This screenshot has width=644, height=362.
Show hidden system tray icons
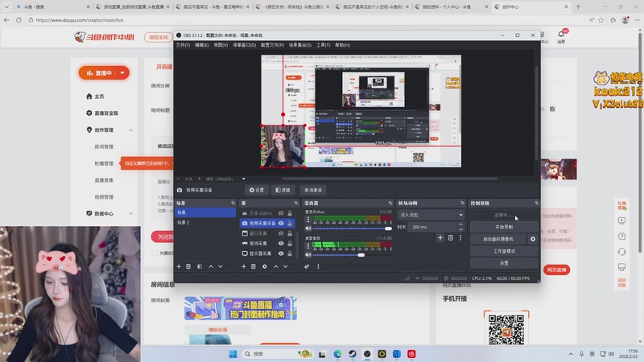pos(571,354)
